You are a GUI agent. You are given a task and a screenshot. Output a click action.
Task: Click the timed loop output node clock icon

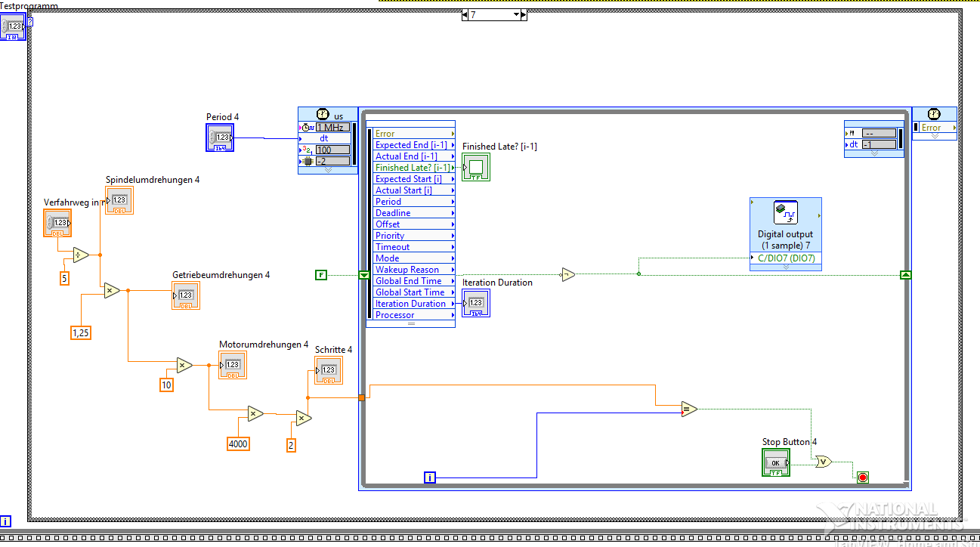click(x=934, y=113)
